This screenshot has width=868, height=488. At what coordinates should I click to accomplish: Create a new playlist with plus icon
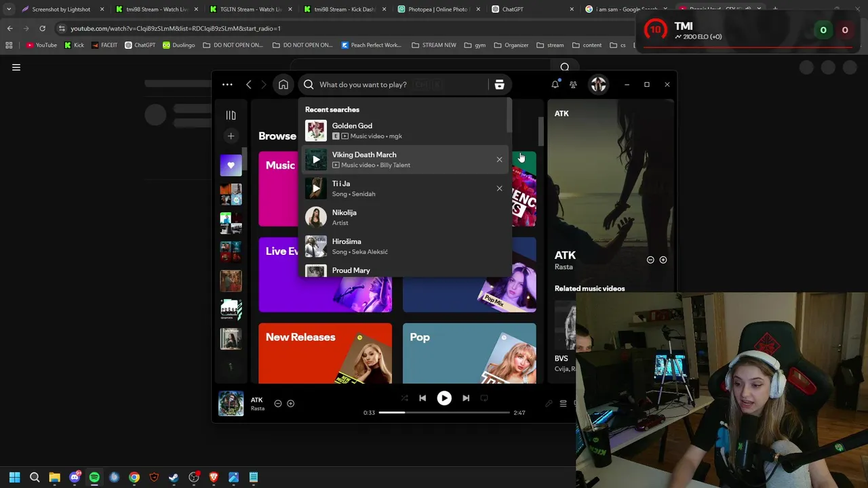pos(231,136)
